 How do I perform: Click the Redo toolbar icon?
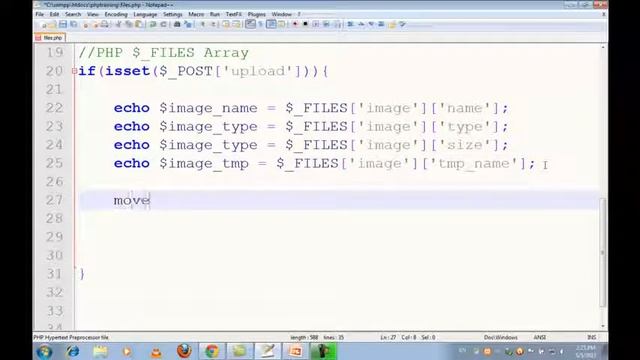click(x=163, y=24)
